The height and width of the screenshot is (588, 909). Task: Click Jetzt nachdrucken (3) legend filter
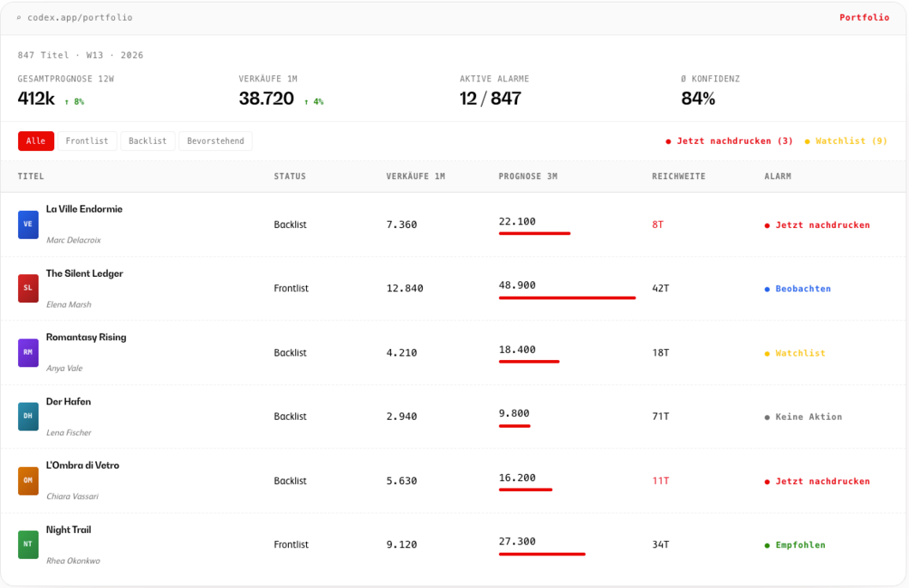click(729, 141)
